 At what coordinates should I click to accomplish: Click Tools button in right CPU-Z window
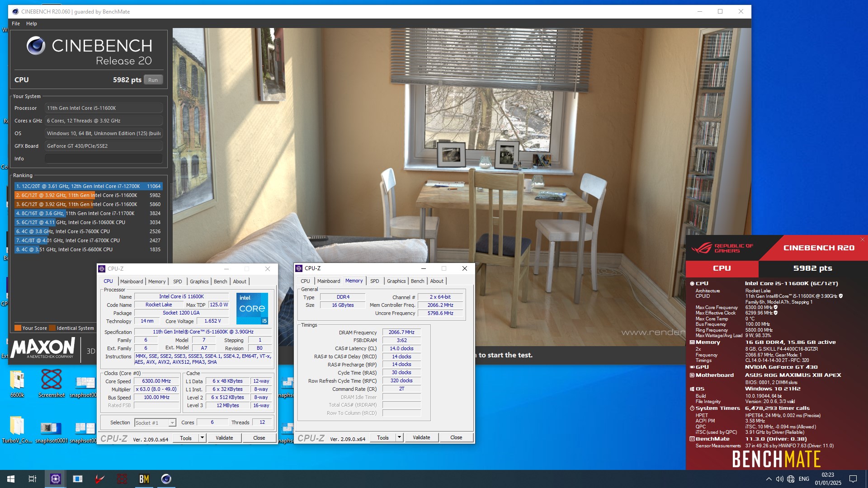[x=383, y=437]
